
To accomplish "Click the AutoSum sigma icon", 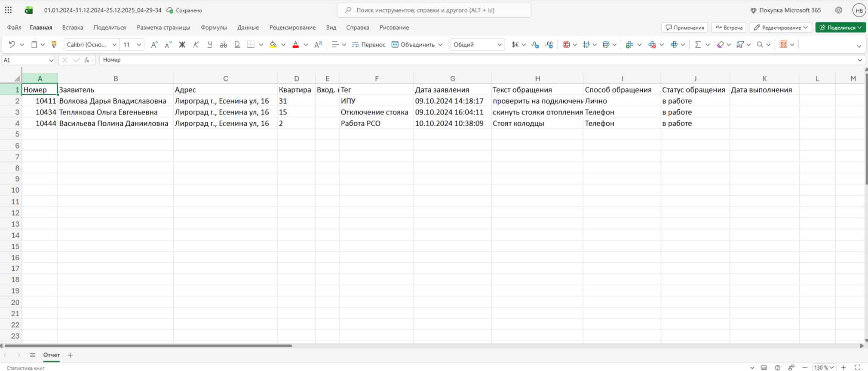I will click(x=697, y=44).
